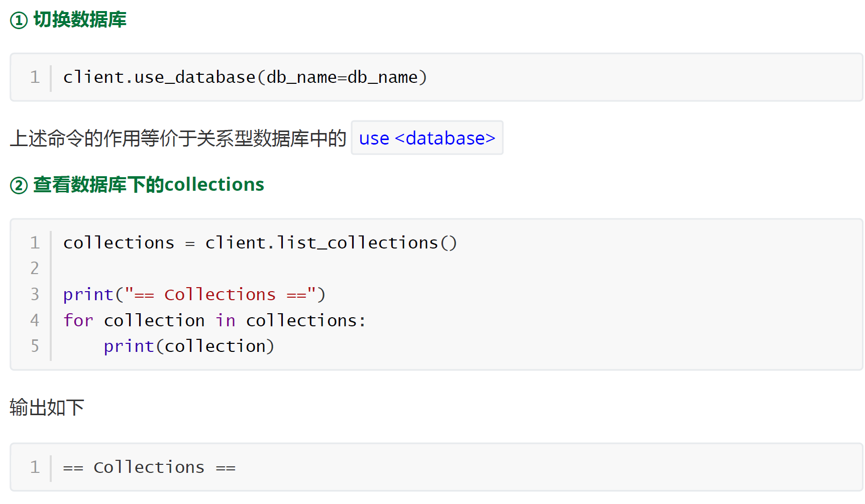Click the purple 'for' keyword
The width and height of the screenshot is (865, 504).
tap(78, 320)
